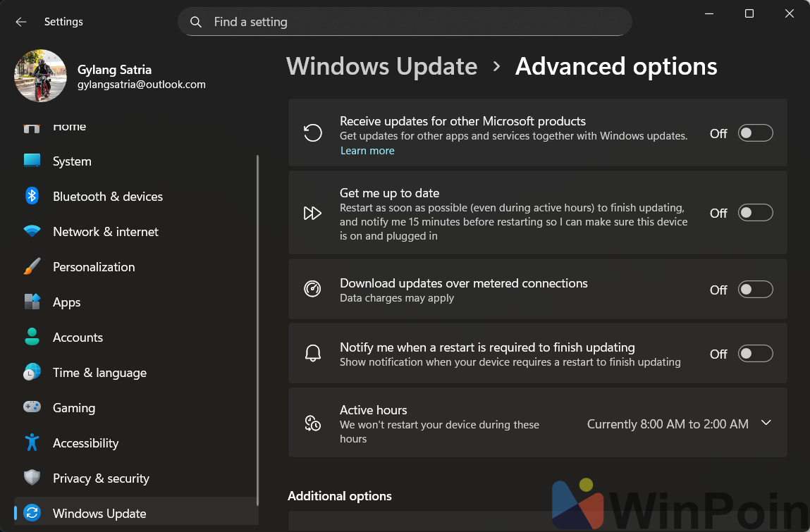Screen dimensions: 810x532
Task: Click the Personalization paintbrush icon
Action: 32,266
